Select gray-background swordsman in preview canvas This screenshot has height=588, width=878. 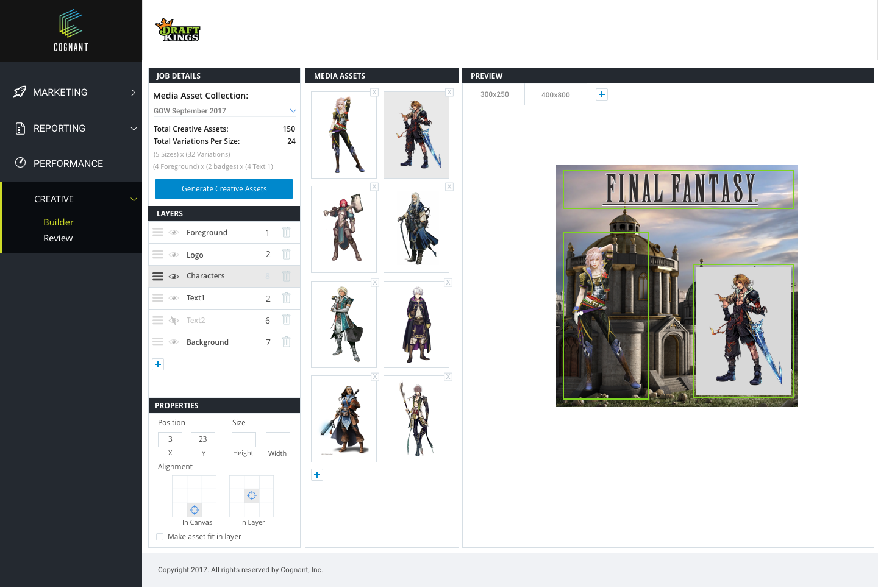coord(744,331)
